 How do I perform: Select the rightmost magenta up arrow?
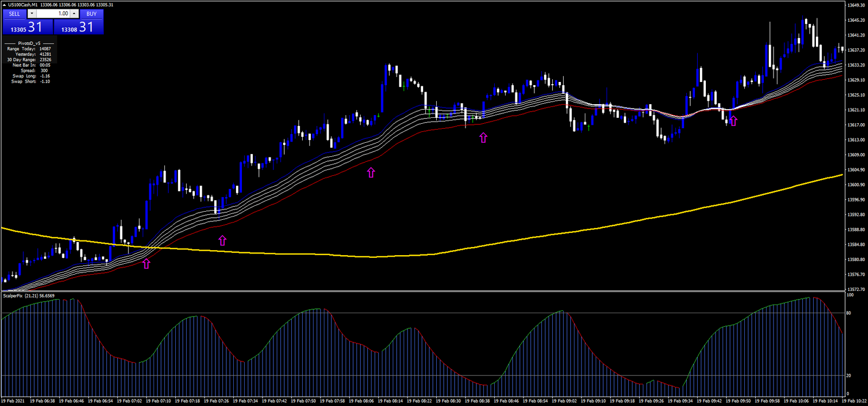click(733, 121)
